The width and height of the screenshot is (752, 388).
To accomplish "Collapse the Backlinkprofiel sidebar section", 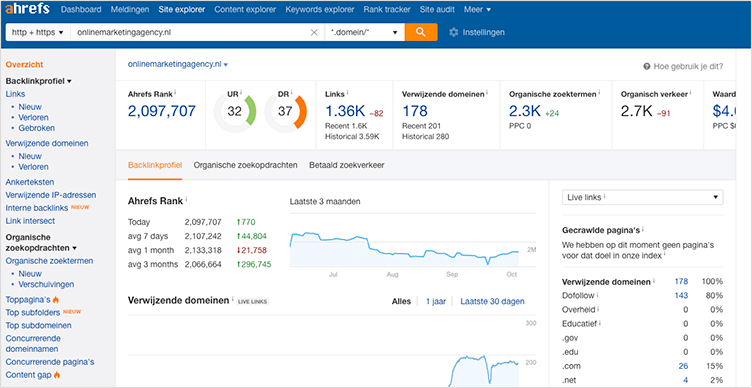I will pos(38,81).
